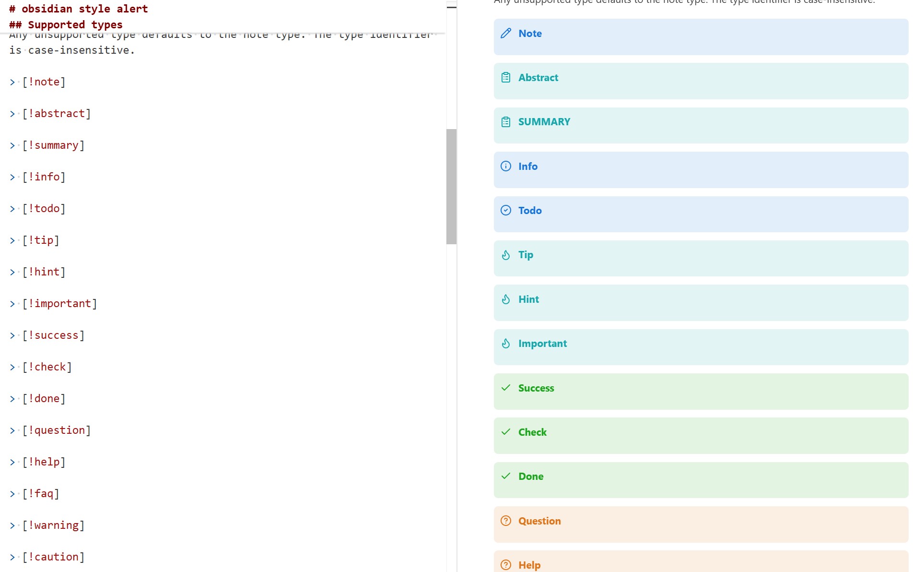Place cursor on the [!note] line
This screenshot has height=572, width=924.
point(44,82)
